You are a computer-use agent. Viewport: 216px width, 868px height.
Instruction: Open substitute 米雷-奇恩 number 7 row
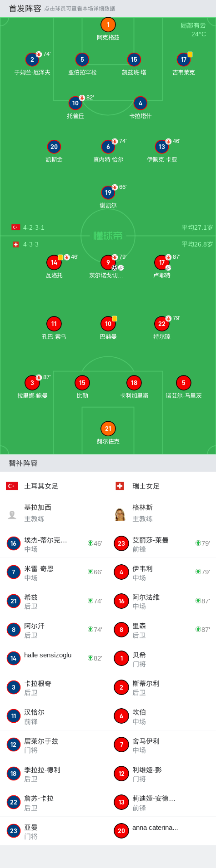[x=54, y=572]
